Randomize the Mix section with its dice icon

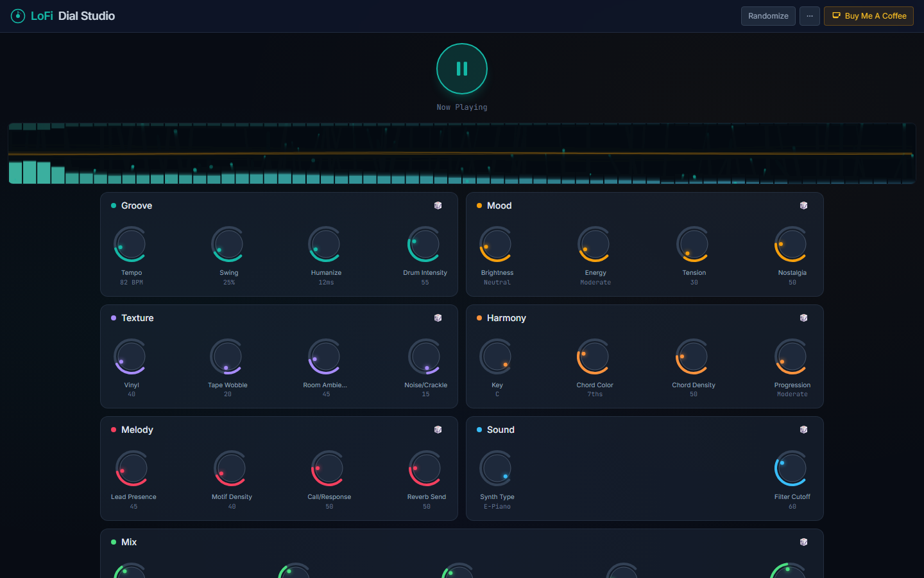click(803, 542)
